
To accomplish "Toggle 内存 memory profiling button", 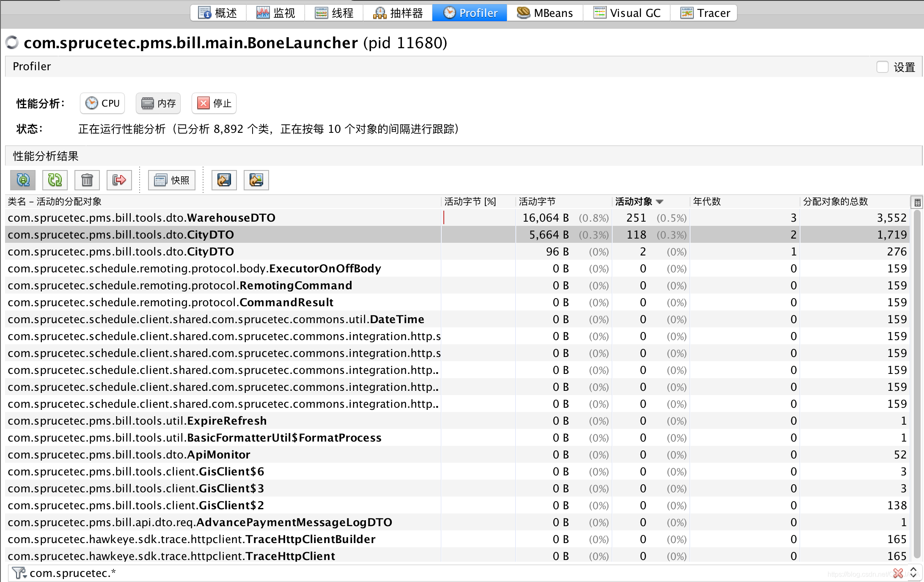I will coord(158,103).
